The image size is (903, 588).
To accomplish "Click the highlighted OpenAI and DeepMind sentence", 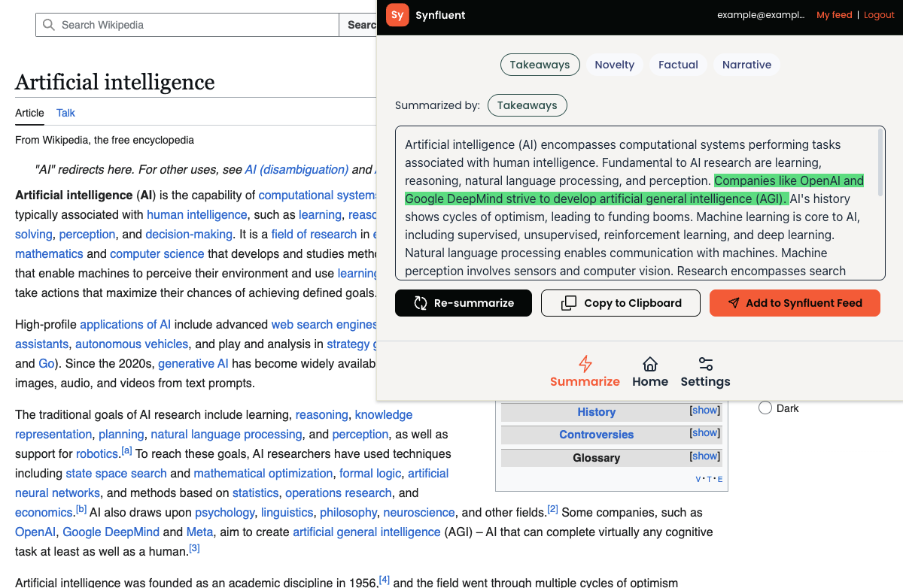I will click(634, 189).
